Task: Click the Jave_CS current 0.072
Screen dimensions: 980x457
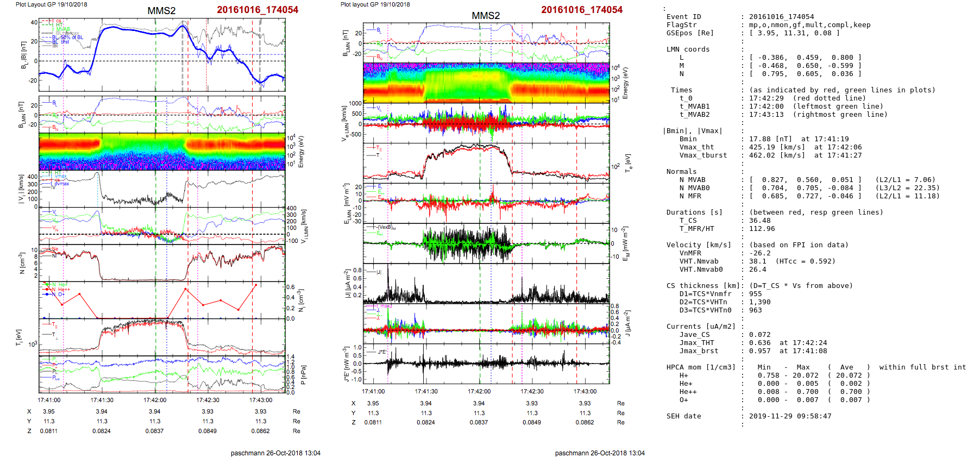Action: (760, 335)
